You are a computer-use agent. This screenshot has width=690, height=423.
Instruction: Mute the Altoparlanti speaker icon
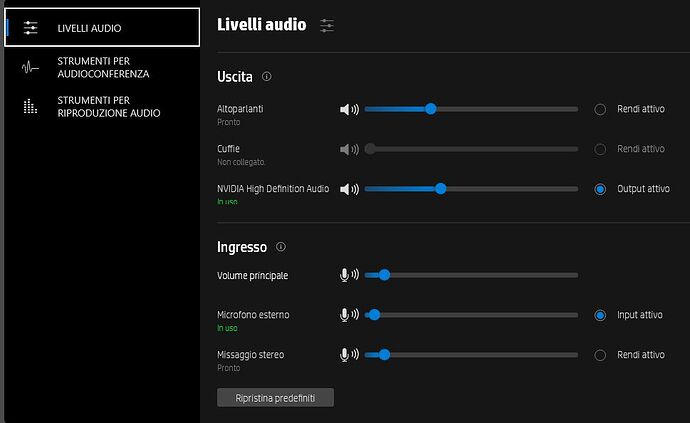click(x=348, y=109)
